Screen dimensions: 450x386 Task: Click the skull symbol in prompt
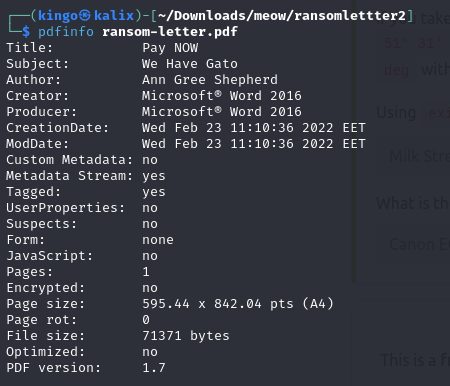pyautogui.click(x=85, y=16)
